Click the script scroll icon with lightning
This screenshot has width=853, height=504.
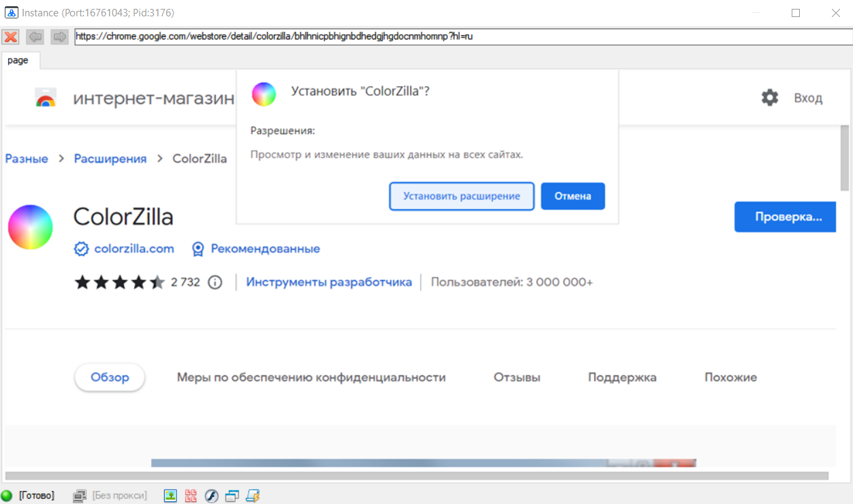[253, 496]
